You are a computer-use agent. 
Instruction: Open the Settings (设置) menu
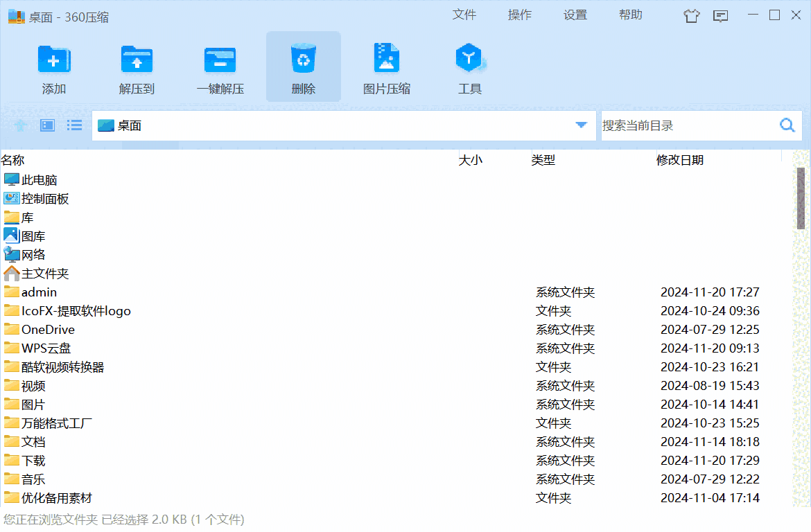(575, 15)
